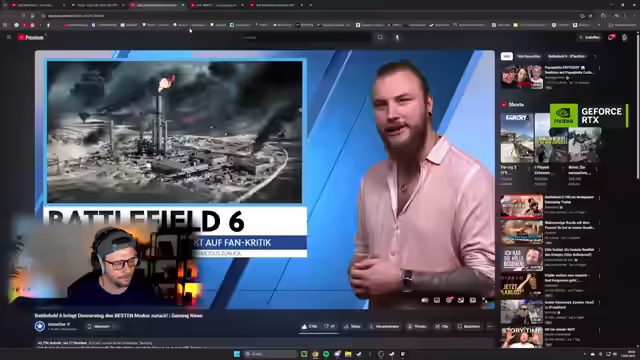
Task: Open the Windows Start menu
Action: [237, 354]
